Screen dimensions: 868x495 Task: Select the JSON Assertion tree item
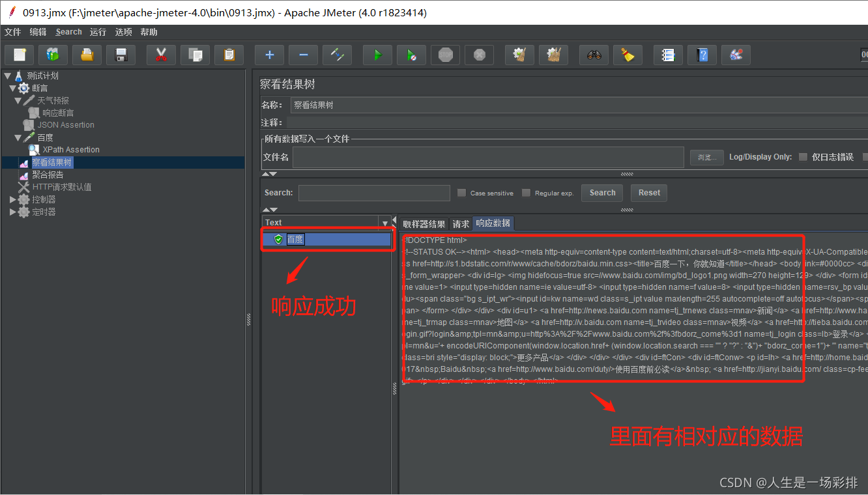point(65,125)
